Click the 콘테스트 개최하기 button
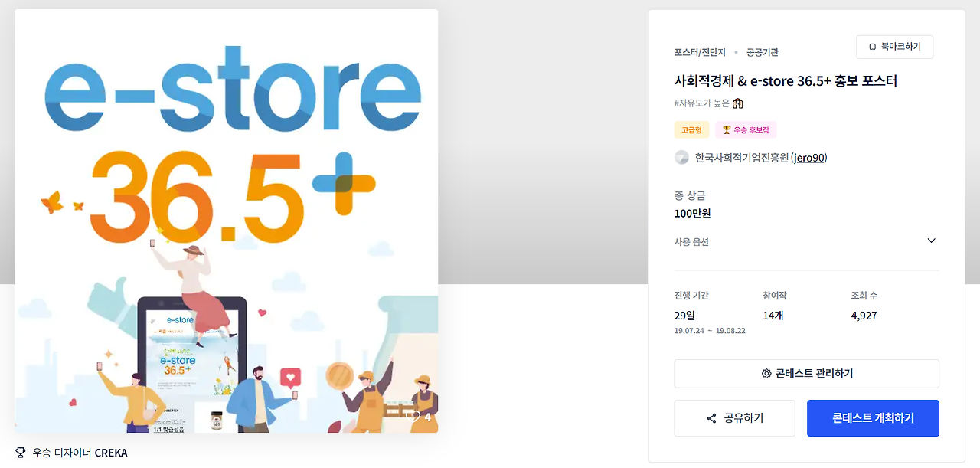 [x=873, y=418]
